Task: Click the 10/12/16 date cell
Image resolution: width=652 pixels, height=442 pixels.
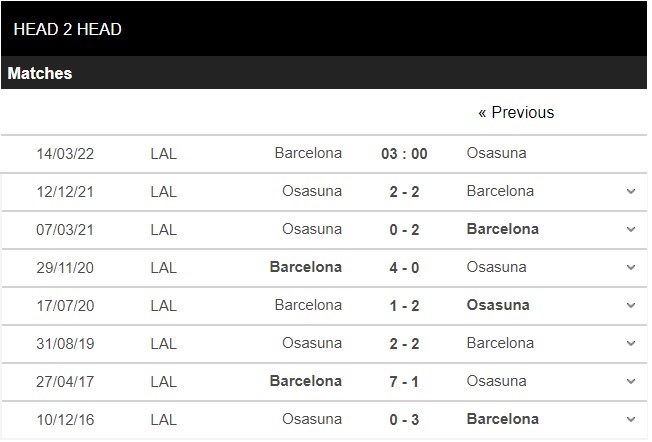Action: coord(65,420)
